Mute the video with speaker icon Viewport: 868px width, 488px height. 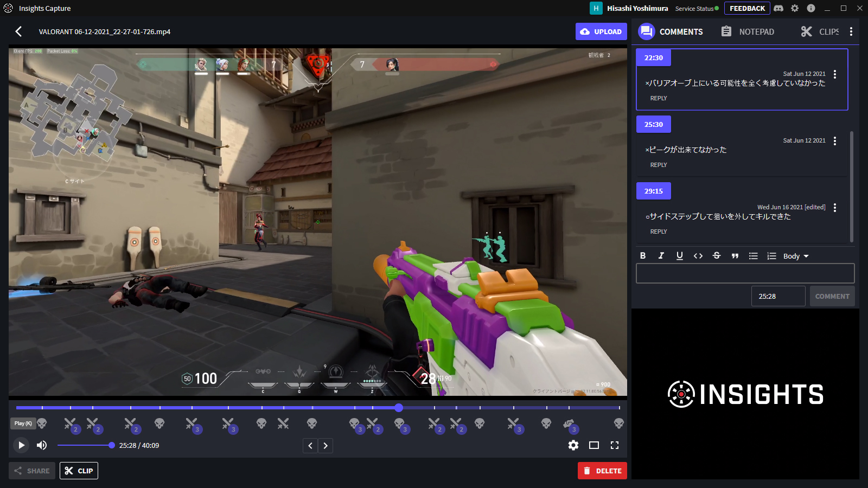pyautogui.click(x=42, y=445)
